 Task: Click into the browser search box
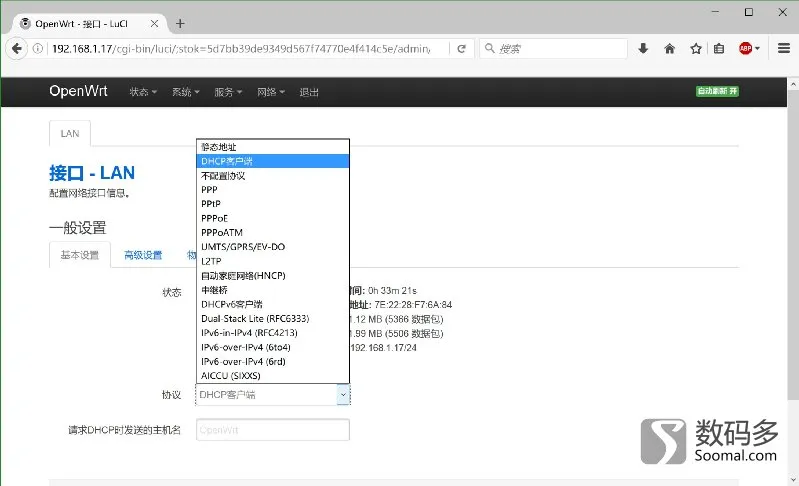(554, 49)
